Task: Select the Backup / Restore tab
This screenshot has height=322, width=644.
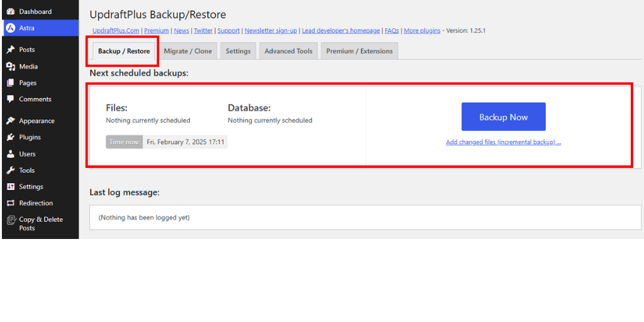Action: (x=124, y=52)
